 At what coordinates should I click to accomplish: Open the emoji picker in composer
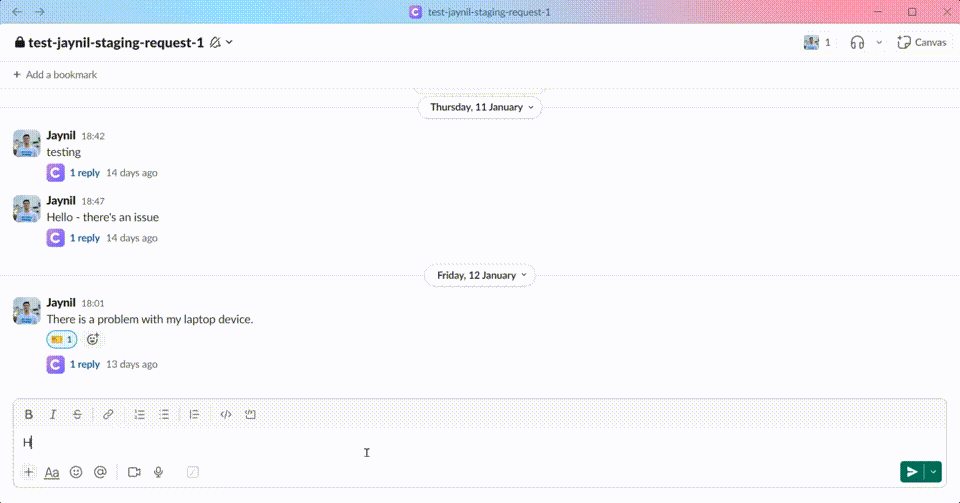pyautogui.click(x=76, y=472)
